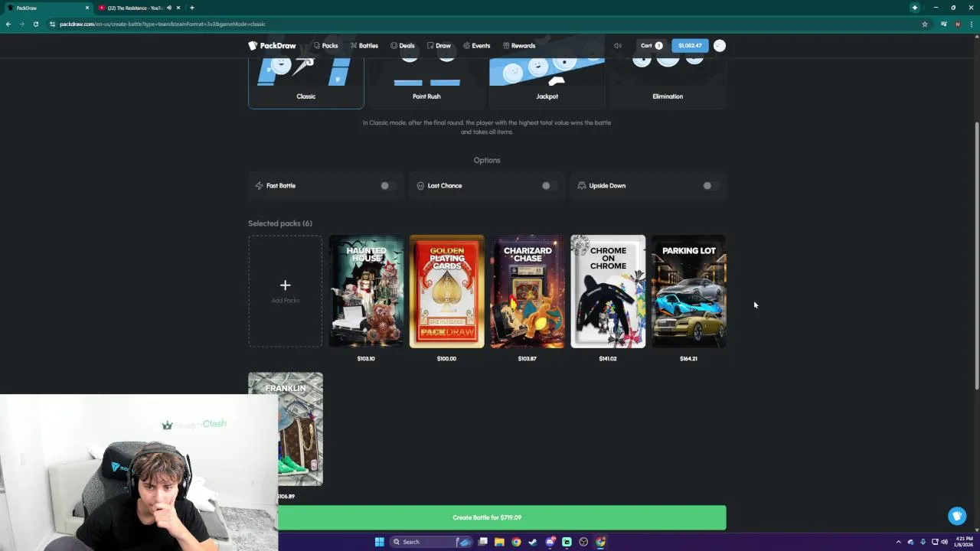Select the Classic game mode
The height and width of the screenshot is (551, 980).
[x=306, y=84]
